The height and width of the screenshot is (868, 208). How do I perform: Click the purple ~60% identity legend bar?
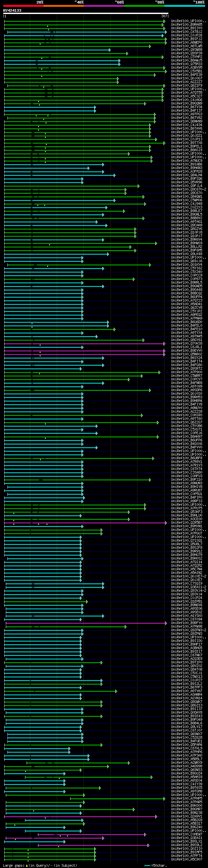pos(104,6)
